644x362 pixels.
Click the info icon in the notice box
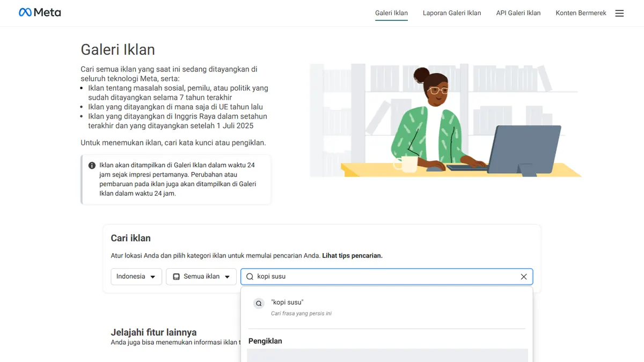click(x=92, y=166)
